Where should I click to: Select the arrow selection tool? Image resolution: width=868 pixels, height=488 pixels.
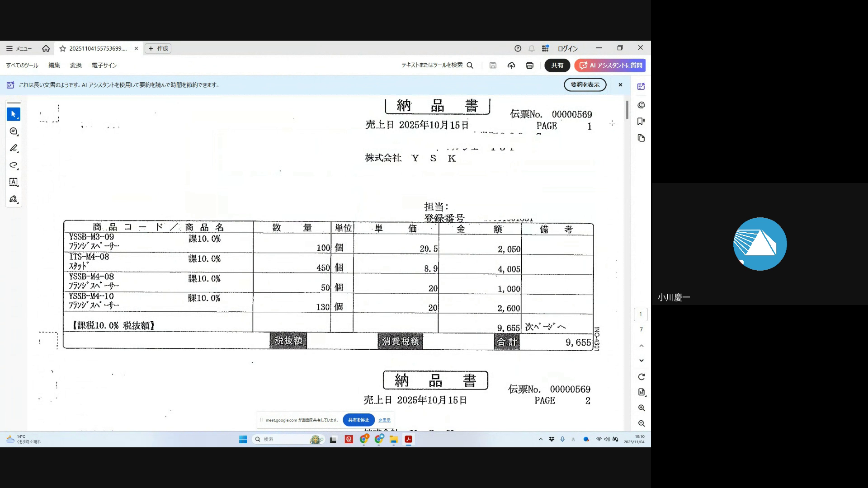click(13, 114)
